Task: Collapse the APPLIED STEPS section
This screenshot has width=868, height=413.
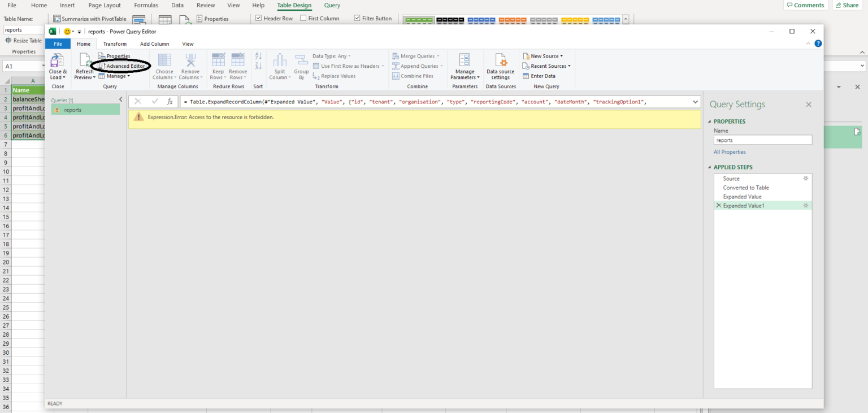Action: 710,167
